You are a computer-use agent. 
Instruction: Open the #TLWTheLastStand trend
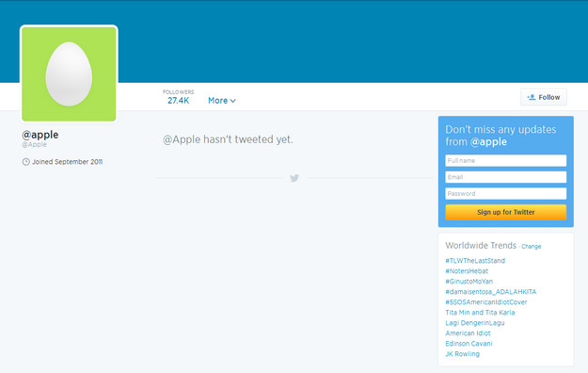pos(475,261)
